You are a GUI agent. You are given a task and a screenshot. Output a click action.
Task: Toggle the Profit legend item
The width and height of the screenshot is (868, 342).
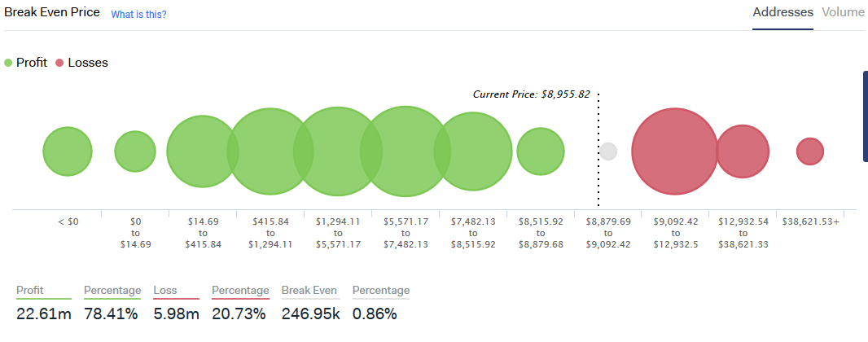pyautogui.click(x=25, y=63)
